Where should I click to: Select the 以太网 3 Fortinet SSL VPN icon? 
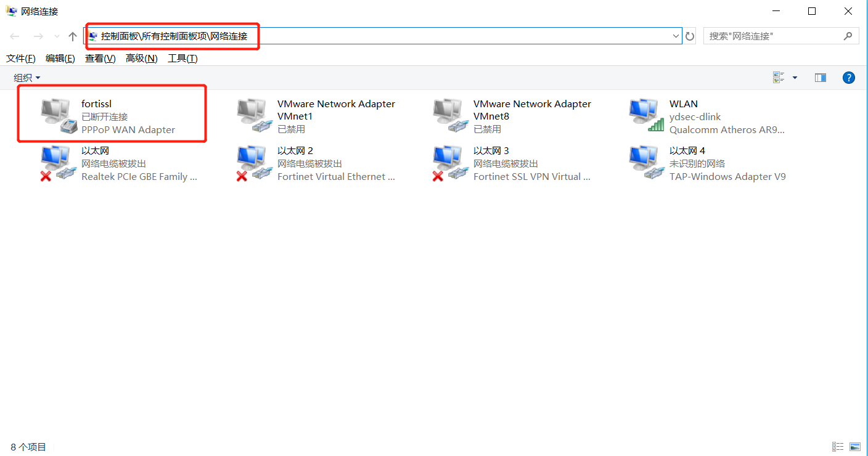pyautogui.click(x=450, y=163)
